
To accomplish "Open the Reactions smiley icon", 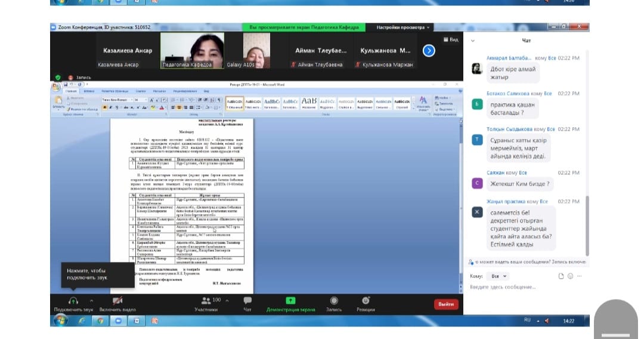I will [x=366, y=300].
